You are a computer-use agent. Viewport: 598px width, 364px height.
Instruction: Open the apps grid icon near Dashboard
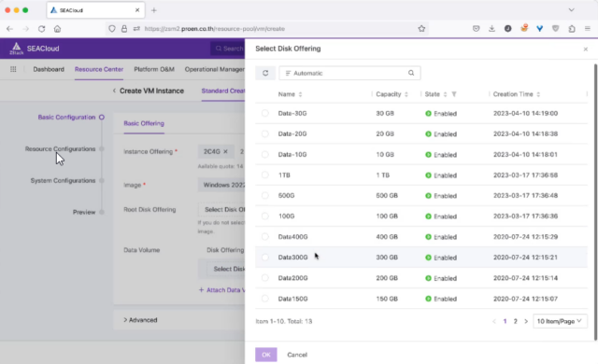[x=13, y=69]
